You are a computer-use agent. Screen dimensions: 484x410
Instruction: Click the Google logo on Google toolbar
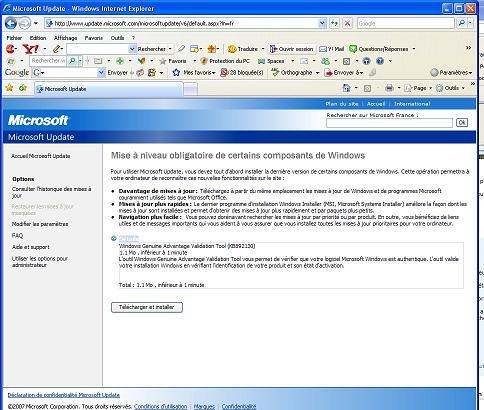coord(17,72)
